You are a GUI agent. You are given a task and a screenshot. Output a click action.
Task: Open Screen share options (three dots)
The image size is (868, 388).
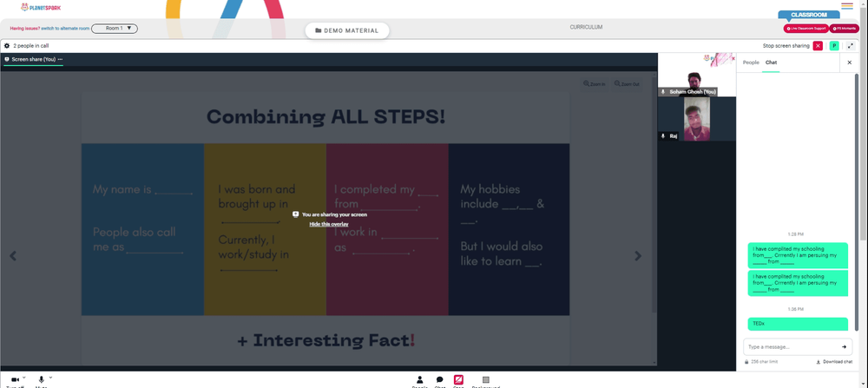point(61,59)
